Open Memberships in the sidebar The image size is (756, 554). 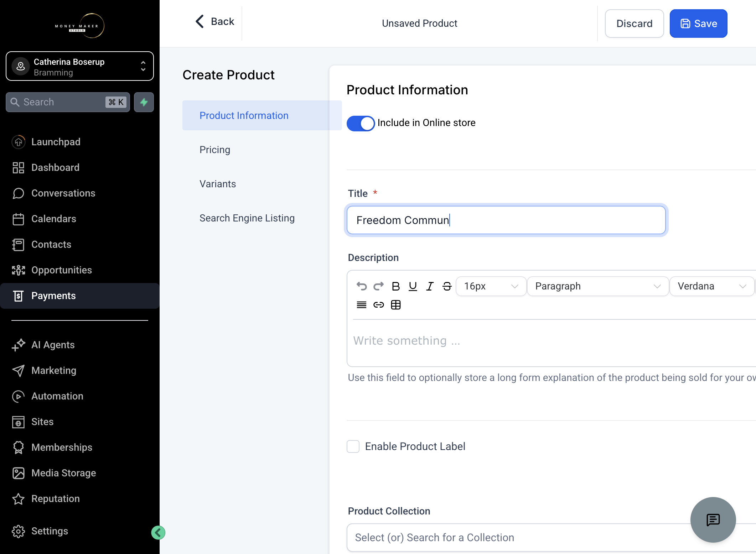tap(80, 447)
